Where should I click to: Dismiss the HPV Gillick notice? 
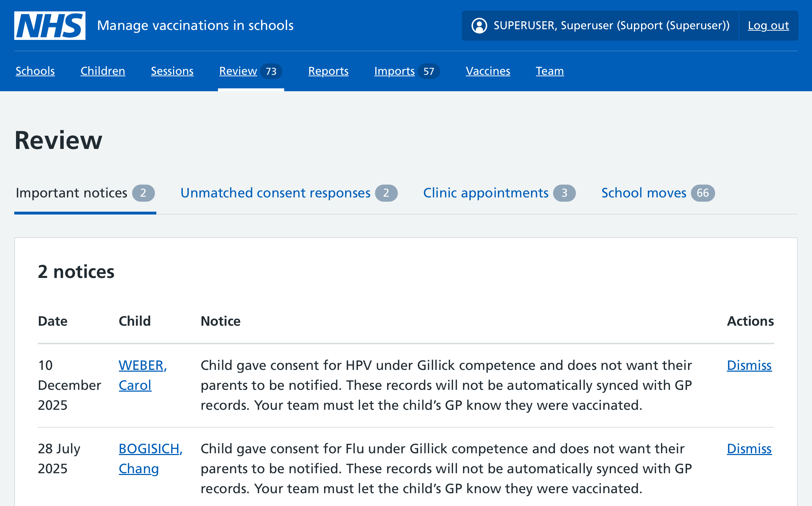pyautogui.click(x=749, y=365)
